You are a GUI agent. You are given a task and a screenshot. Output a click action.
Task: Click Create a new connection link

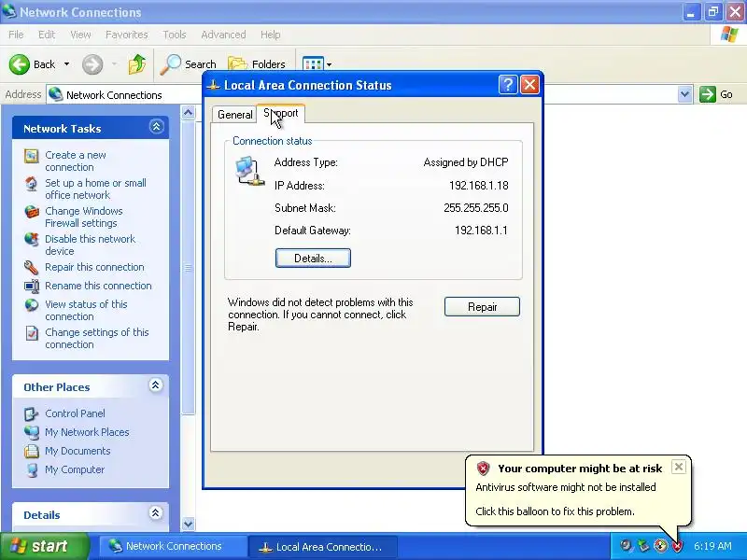[76, 161]
